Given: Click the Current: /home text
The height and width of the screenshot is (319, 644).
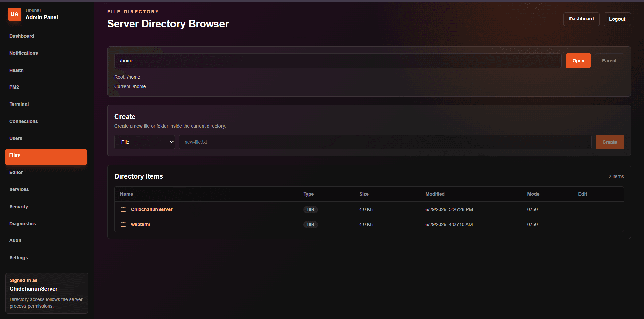Looking at the screenshot, I should click(130, 86).
